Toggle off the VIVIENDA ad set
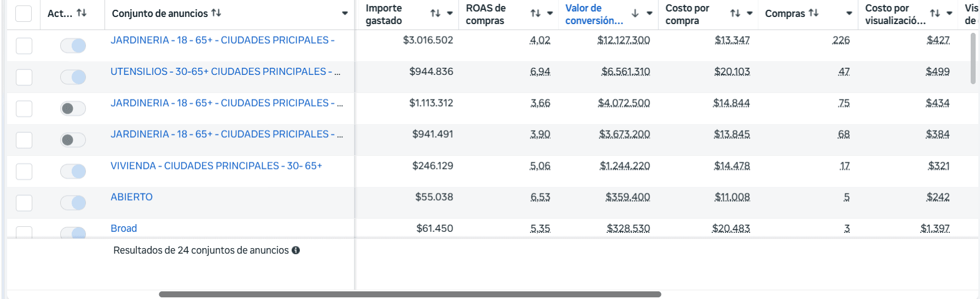The width and height of the screenshot is (980, 299). pyautogui.click(x=73, y=172)
